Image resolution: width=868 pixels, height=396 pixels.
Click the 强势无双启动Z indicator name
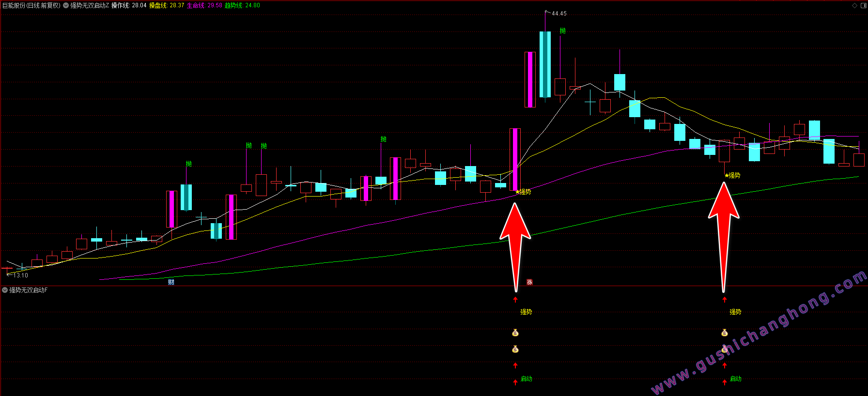tap(90, 6)
